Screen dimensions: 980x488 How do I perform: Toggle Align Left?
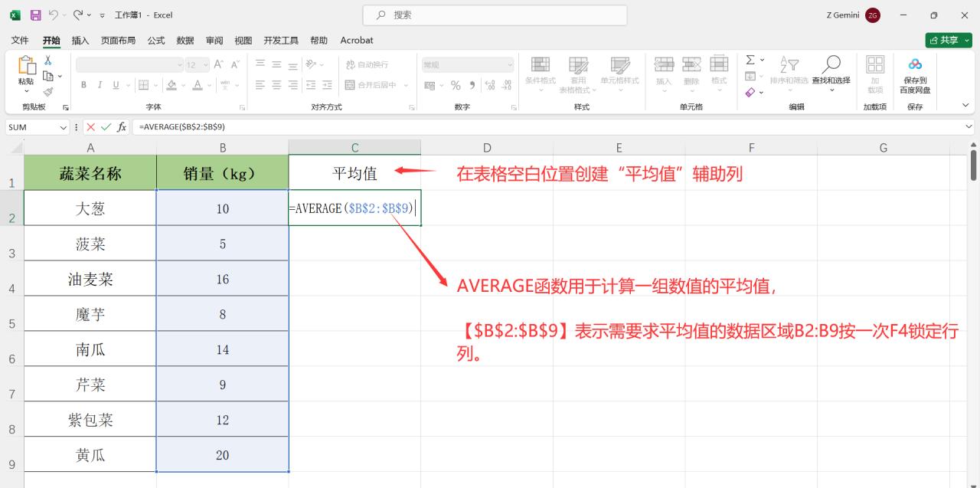tap(260, 85)
